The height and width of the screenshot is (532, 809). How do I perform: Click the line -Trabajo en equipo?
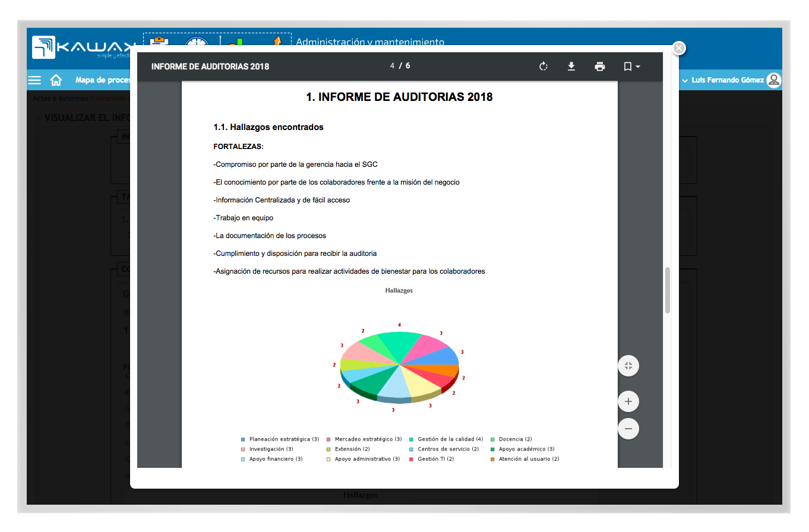244,218
